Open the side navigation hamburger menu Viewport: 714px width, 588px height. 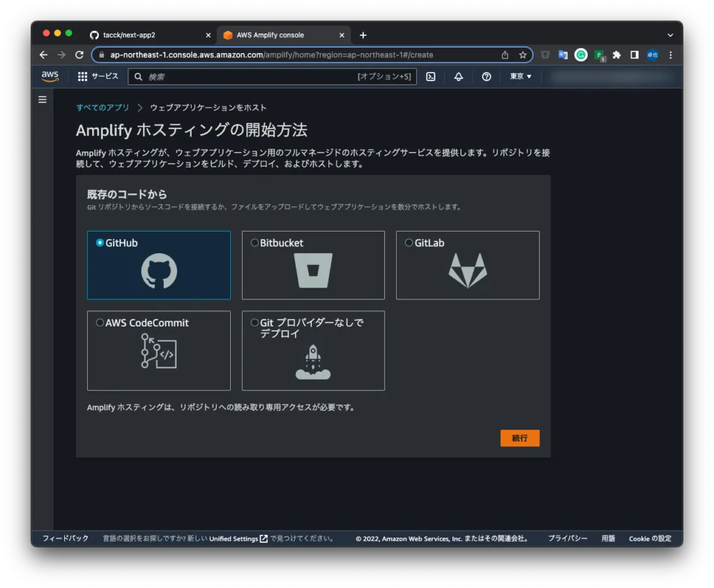pos(43,100)
